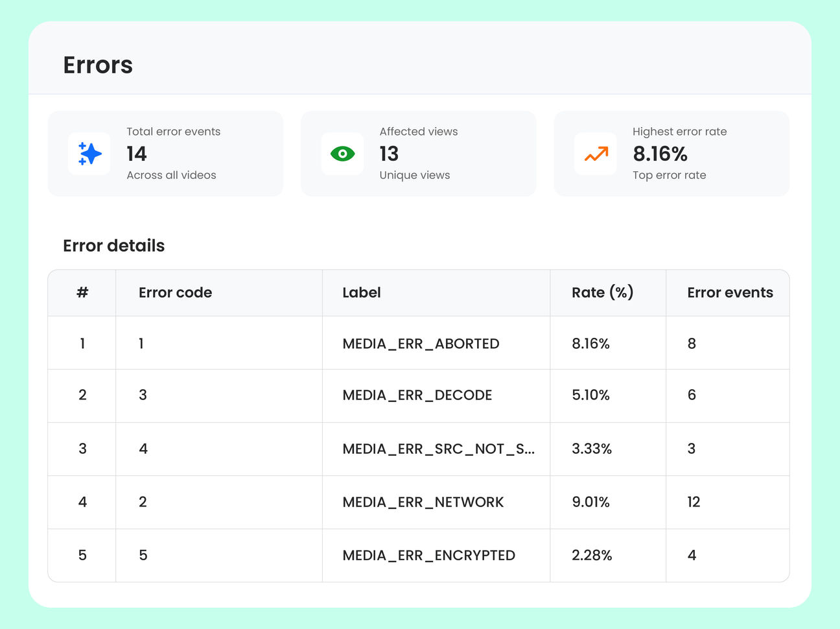Click the Label column header

pyautogui.click(x=362, y=292)
